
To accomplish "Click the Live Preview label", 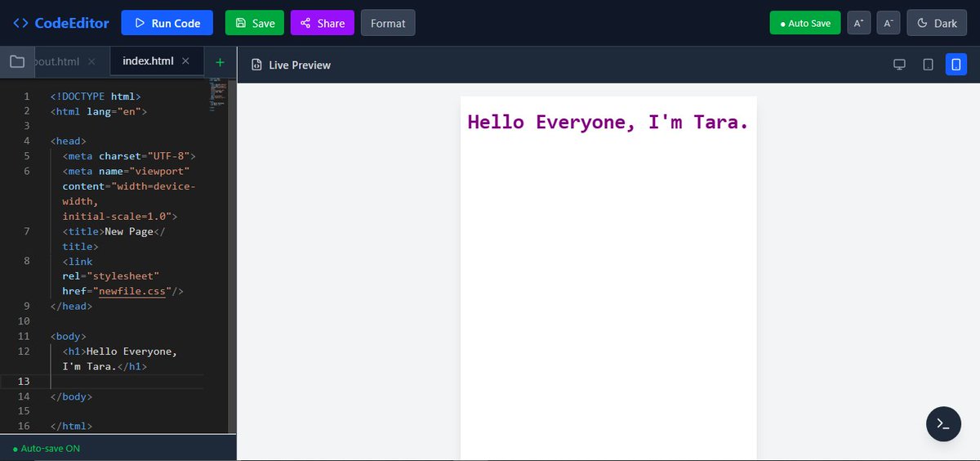I will 300,65.
